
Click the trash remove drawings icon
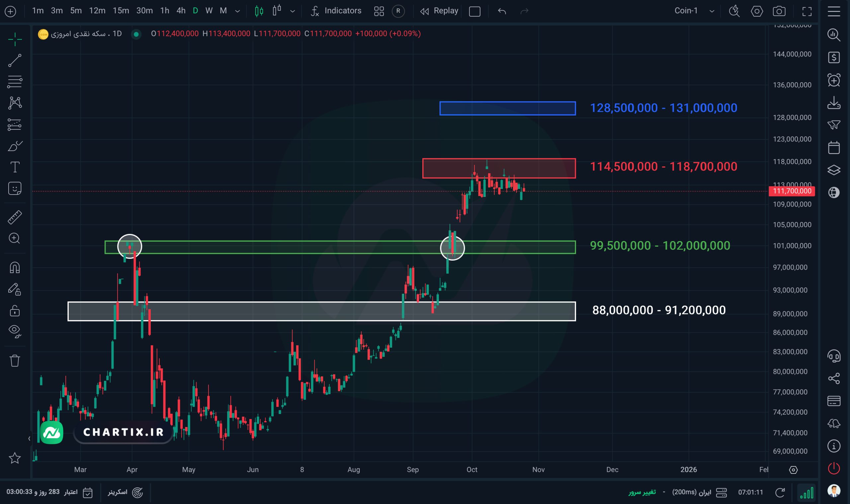click(x=15, y=361)
